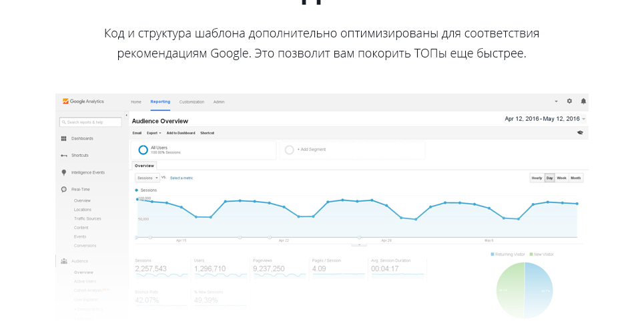
Task: Click the Audience people icon
Action: coord(63,261)
